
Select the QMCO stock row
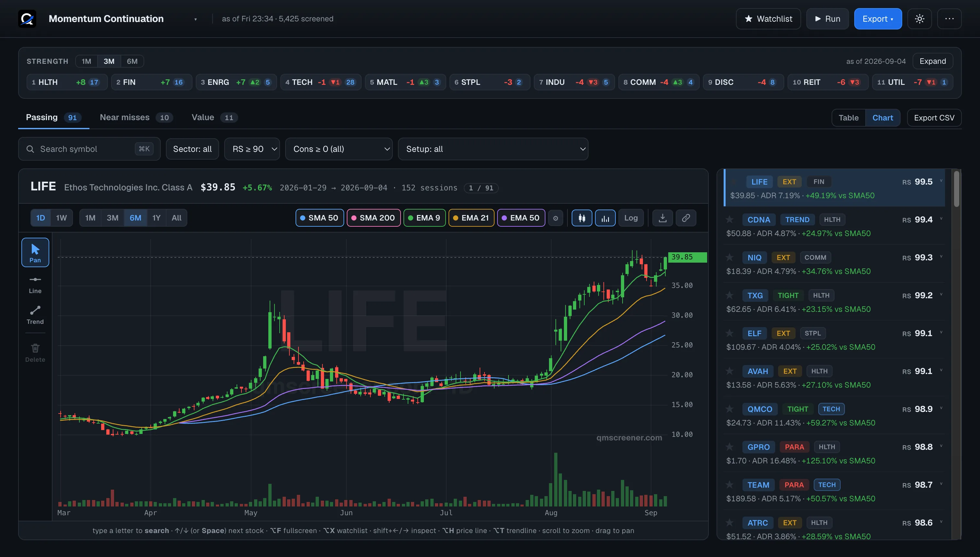(x=834, y=415)
